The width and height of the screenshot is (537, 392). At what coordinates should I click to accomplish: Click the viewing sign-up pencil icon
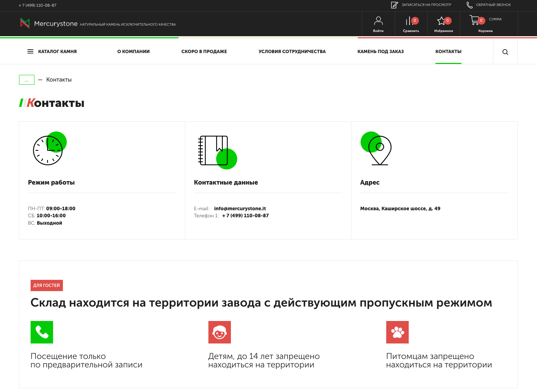tap(394, 5)
